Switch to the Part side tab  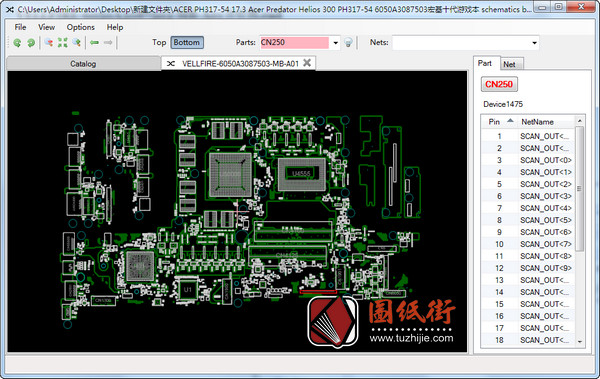pyautogui.click(x=485, y=64)
